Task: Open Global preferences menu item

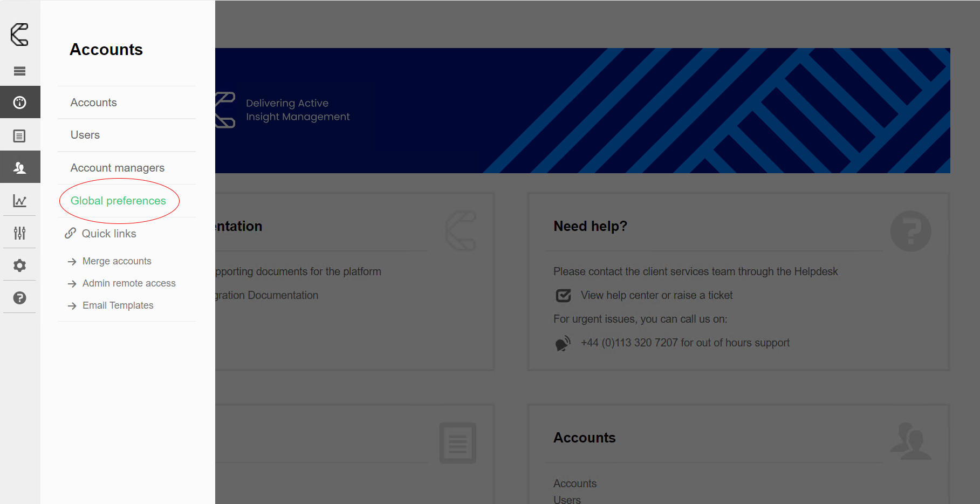Action: tap(118, 201)
